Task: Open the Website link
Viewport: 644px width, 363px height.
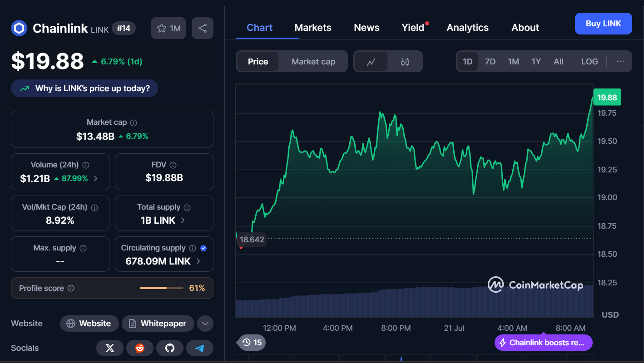Action: (89, 324)
